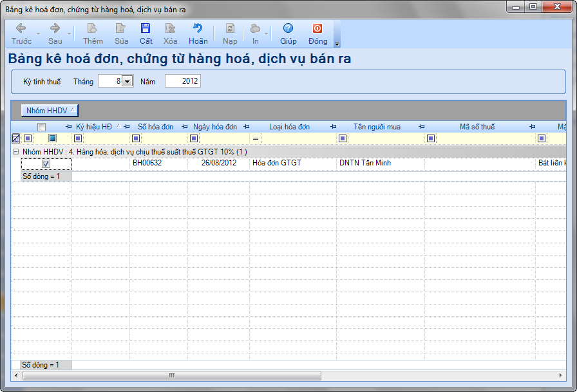Go to previous record with Trước
577x392 pixels.
pyautogui.click(x=21, y=33)
